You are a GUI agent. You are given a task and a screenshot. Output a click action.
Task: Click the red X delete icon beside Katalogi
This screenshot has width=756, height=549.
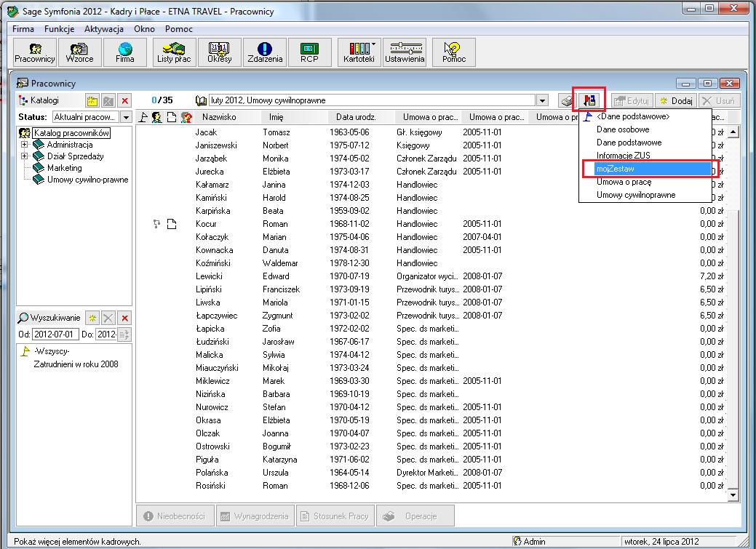click(x=125, y=101)
